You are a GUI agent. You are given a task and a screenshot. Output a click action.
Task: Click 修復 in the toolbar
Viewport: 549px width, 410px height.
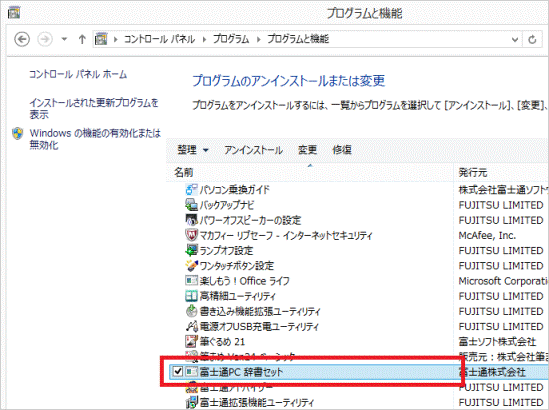(342, 150)
